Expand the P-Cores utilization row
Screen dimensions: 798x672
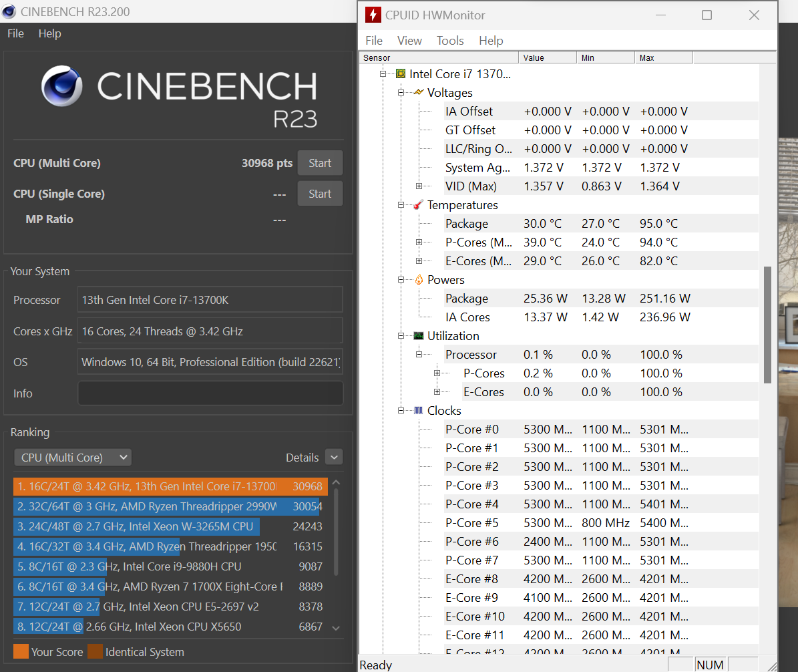click(437, 373)
